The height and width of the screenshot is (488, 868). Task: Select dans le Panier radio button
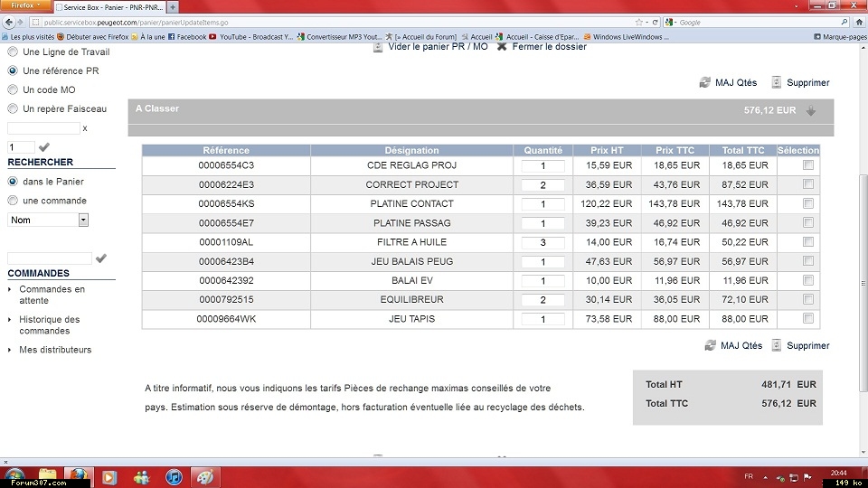[x=13, y=182]
